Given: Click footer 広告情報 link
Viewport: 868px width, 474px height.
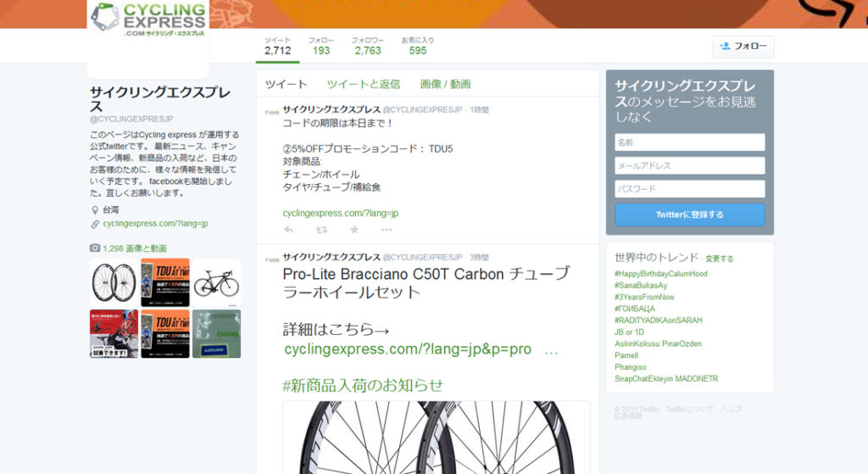Looking at the screenshot, I should tap(628, 415).
